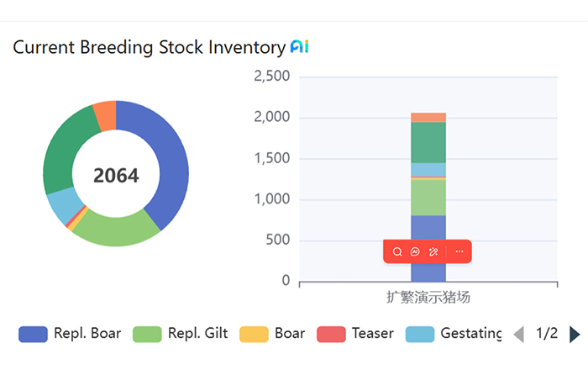Toggle the Gestating legend series
The height and width of the screenshot is (391, 588).
(454, 334)
